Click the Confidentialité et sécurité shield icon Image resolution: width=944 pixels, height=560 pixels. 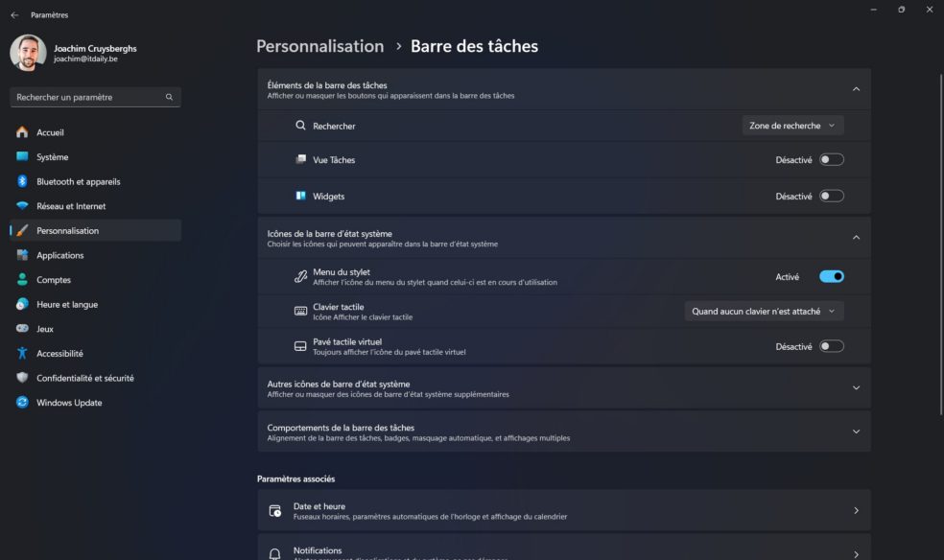click(22, 378)
